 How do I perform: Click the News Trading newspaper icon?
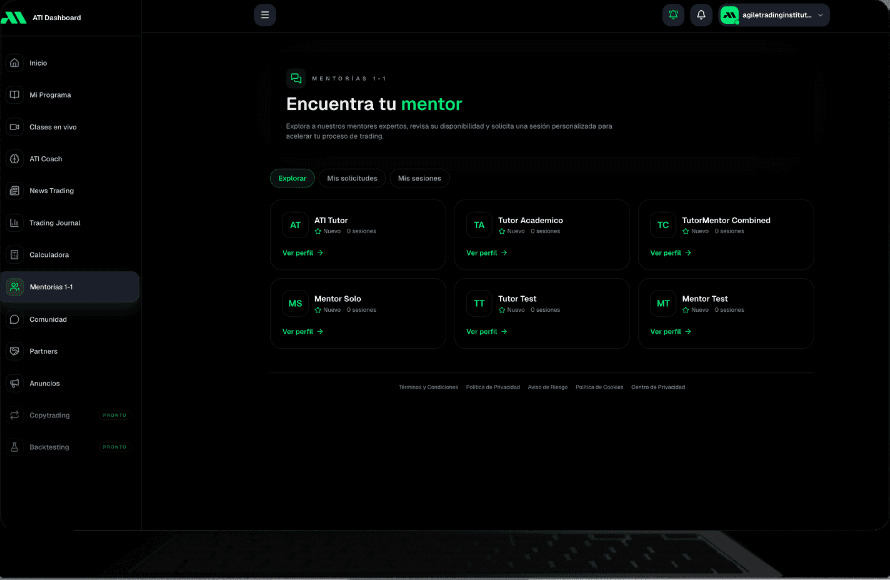tap(15, 191)
